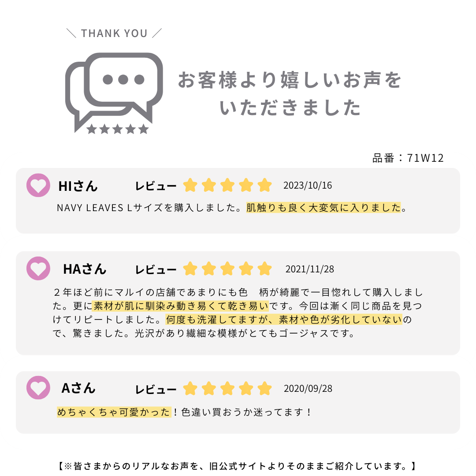Screen dimensions: 476x476
Task: Click the THANK YOU header text
Action: 114,33
